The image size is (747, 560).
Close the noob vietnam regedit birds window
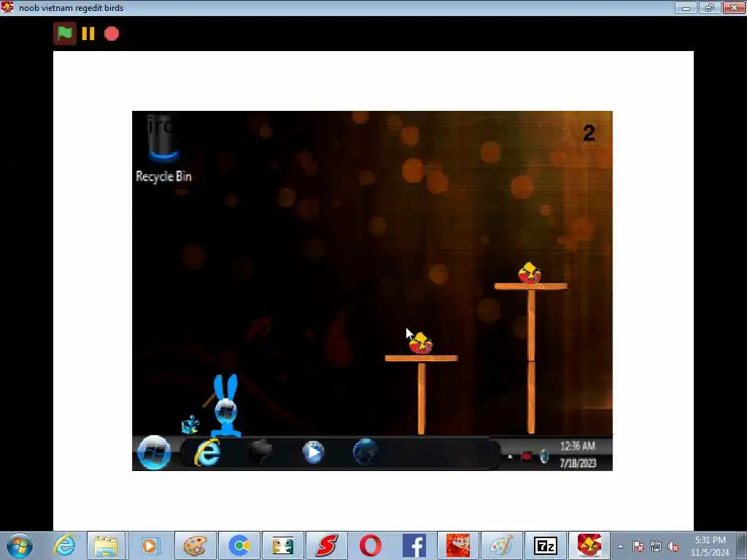(x=734, y=7)
